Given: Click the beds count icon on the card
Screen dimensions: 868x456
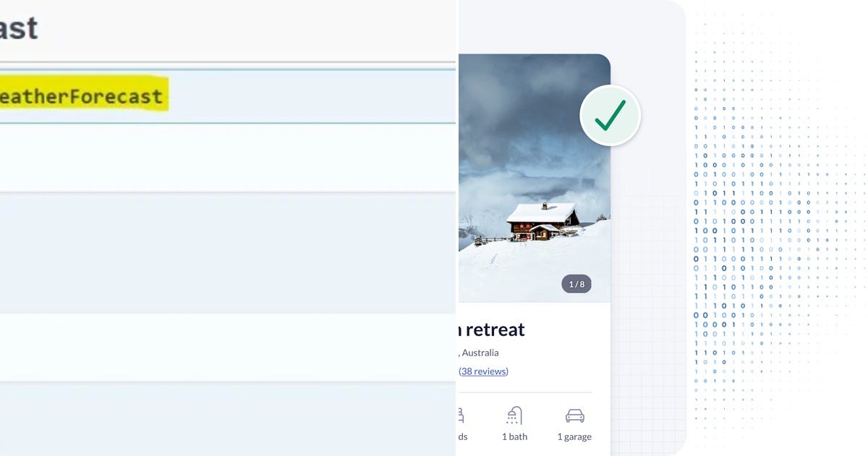Looking at the screenshot, I should tap(461, 414).
